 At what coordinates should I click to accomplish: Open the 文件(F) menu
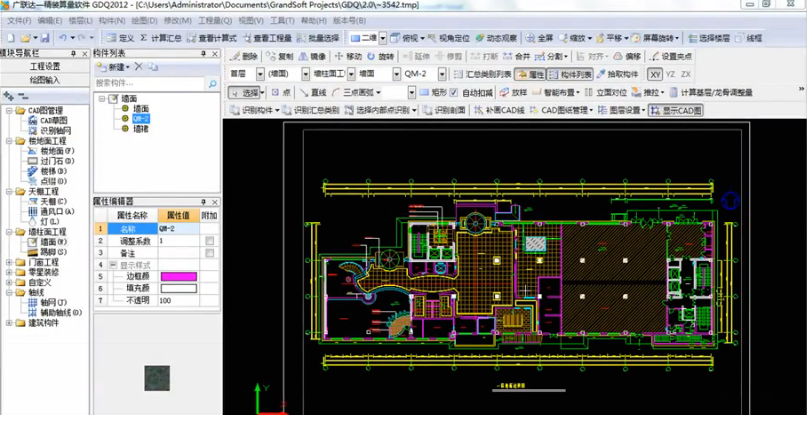pyautogui.click(x=19, y=21)
